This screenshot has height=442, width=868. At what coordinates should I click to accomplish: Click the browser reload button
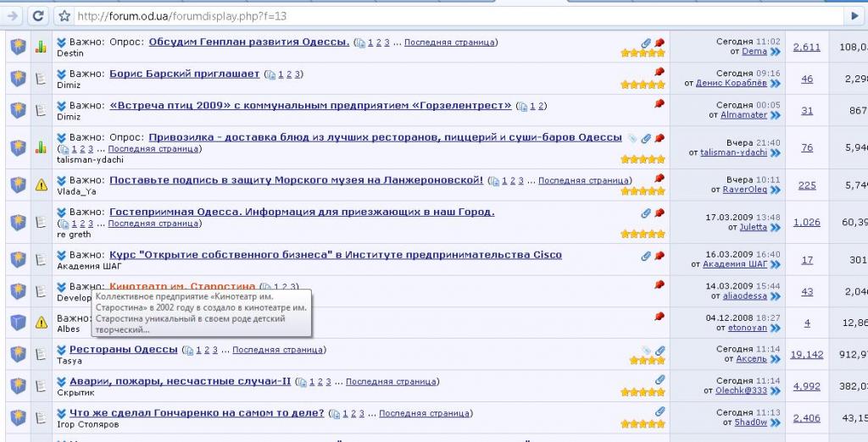(x=38, y=15)
